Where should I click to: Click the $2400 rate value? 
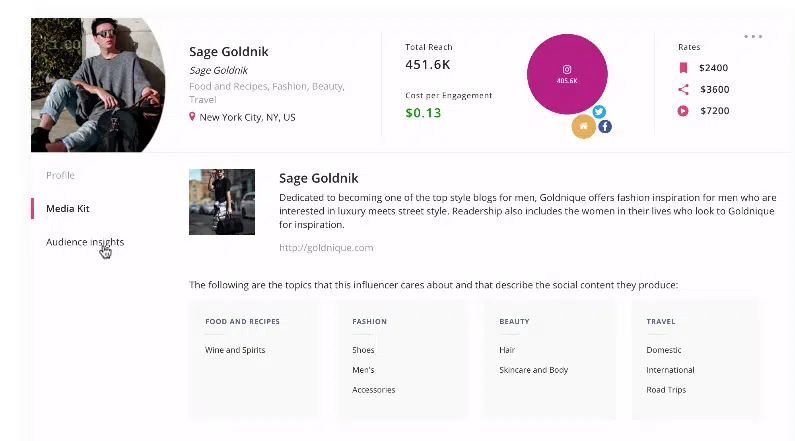(x=713, y=67)
